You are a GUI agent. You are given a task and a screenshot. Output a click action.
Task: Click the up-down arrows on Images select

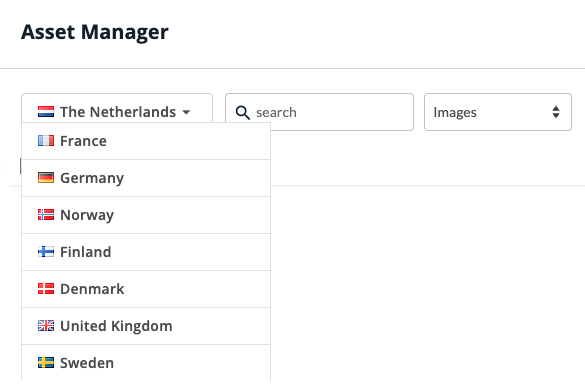click(556, 112)
